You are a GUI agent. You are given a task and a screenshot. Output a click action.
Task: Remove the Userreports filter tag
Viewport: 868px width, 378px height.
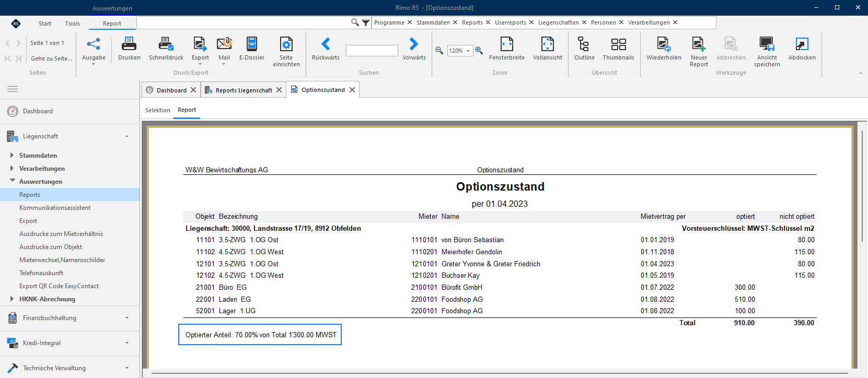tap(531, 22)
